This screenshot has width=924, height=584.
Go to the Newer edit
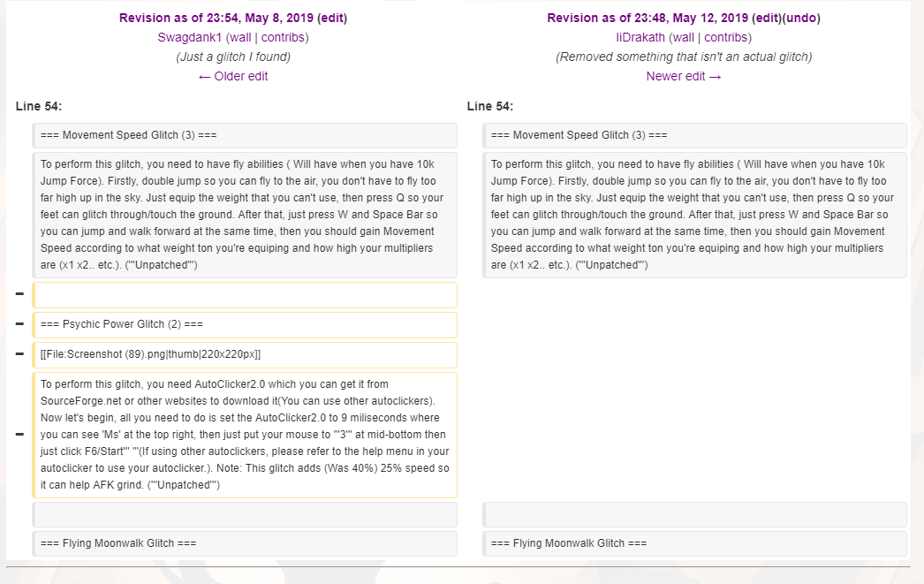683,76
